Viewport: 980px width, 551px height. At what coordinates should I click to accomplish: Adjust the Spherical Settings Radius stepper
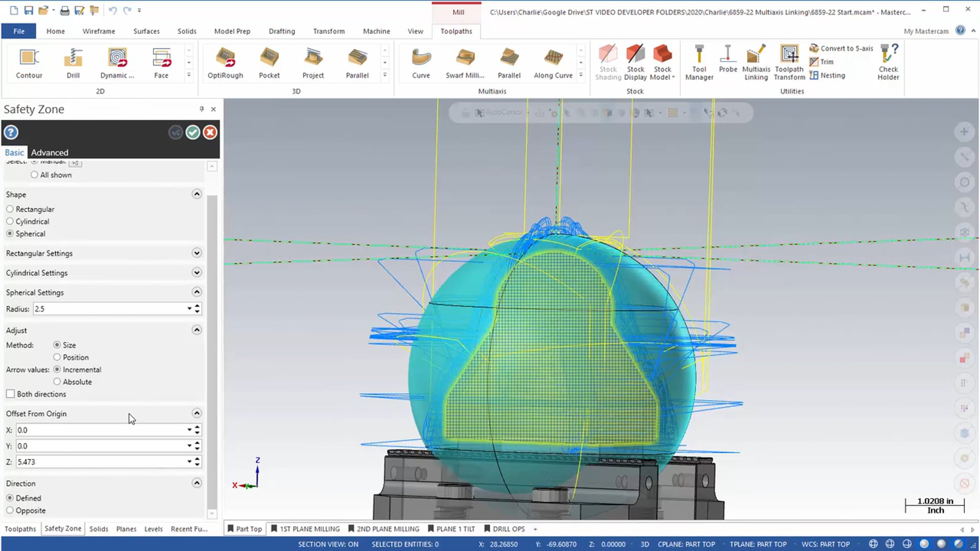click(197, 308)
